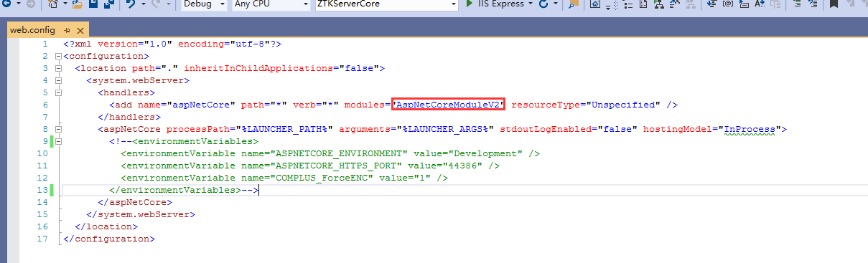868x263 pixels.
Task: Click the Open File folder icon
Action: (76, 4)
